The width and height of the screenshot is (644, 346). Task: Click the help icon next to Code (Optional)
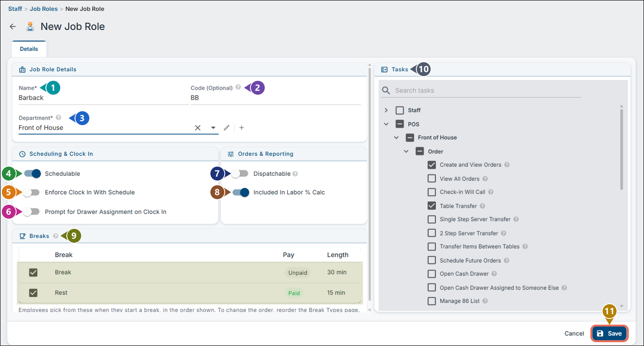tap(238, 88)
